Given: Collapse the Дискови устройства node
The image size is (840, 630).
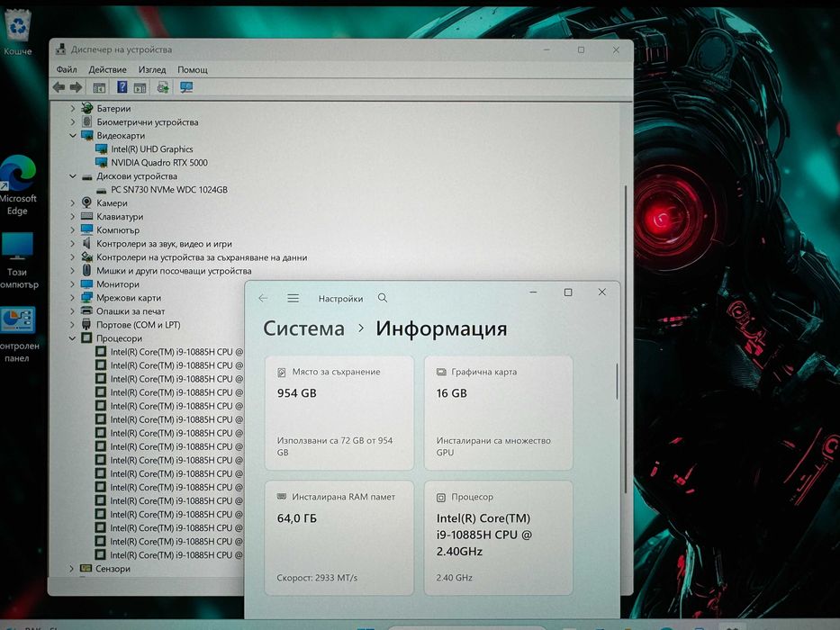Looking at the screenshot, I should pyautogui.click(x=73, y=175).
